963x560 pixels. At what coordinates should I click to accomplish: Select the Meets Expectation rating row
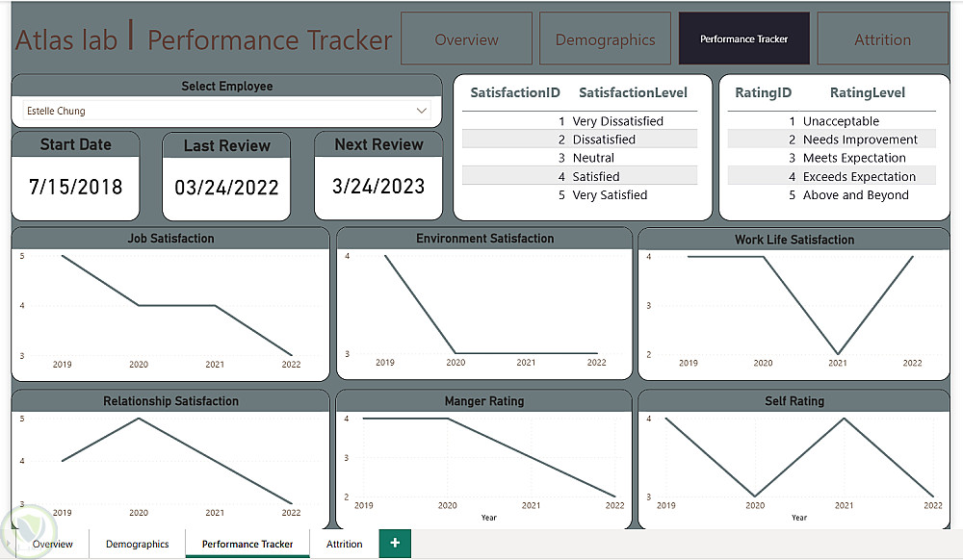[832, 158]
